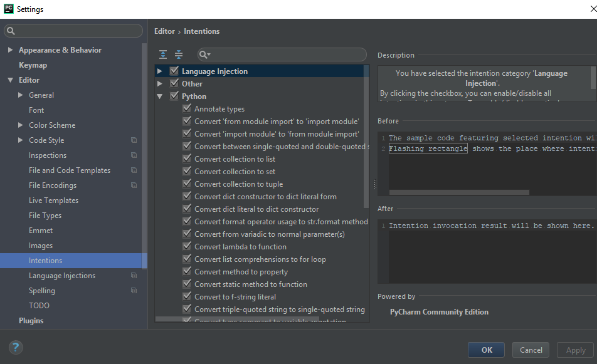Open help via the question mark icon
This screenshot has height=364, width=597.
click(x=16, y=347)
